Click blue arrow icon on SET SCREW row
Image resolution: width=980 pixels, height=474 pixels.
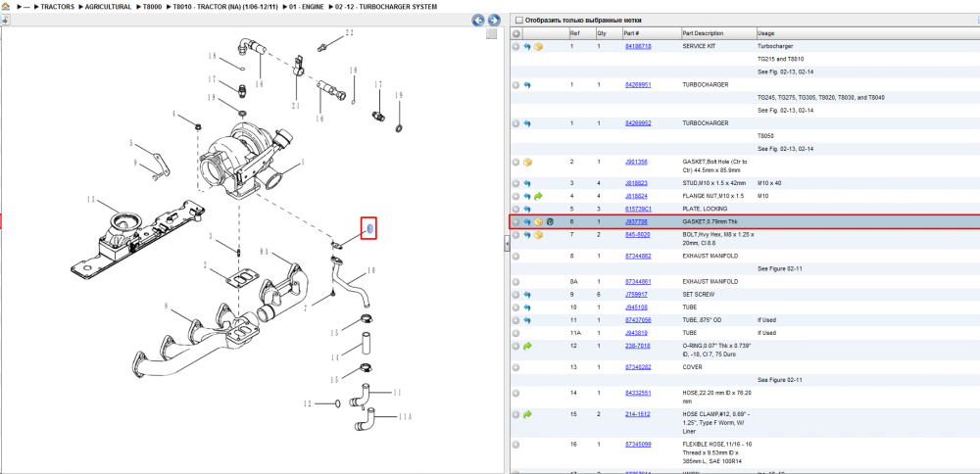click(x=527, y=294)
